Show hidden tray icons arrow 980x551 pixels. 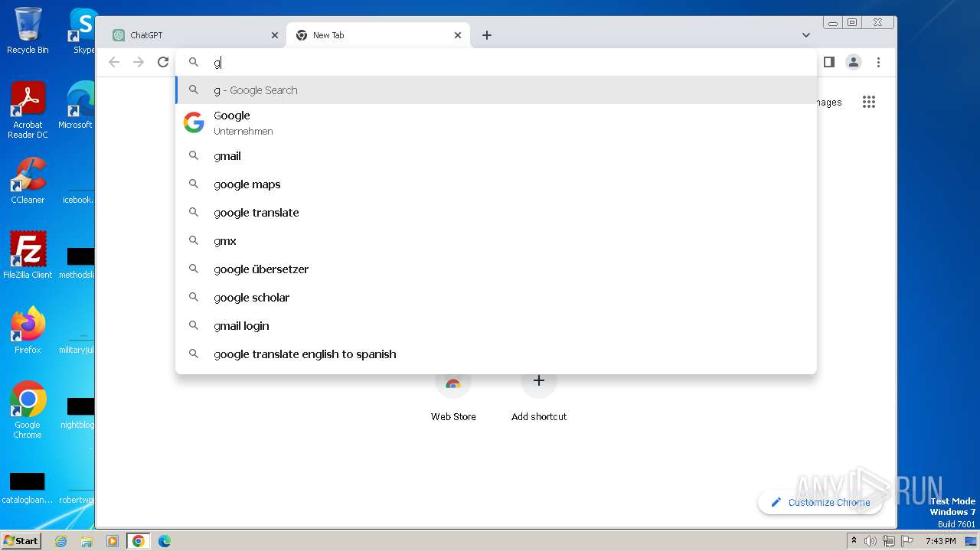(854, 541)
